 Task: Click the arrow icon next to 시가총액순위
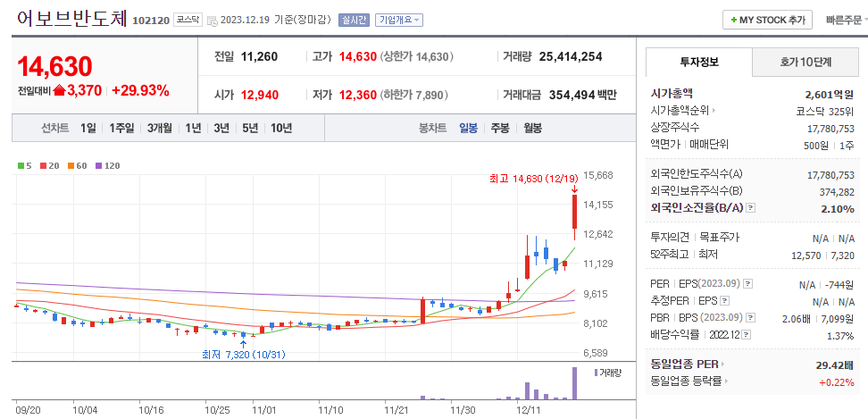click(714, 111)
